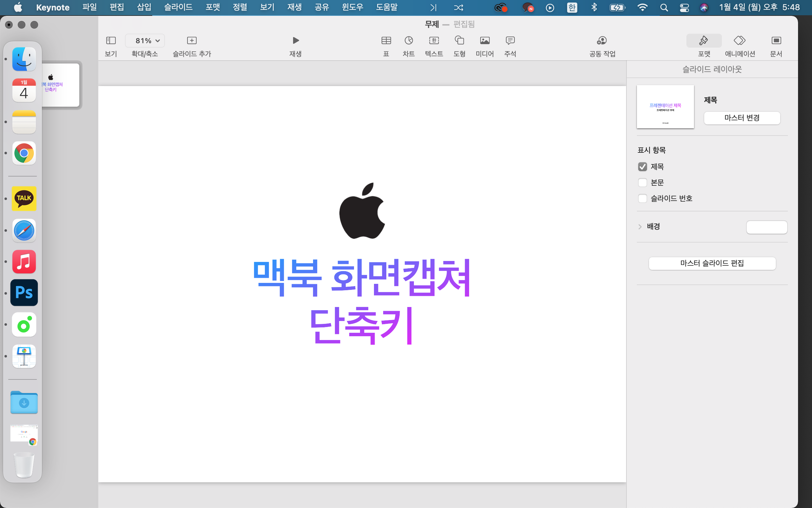Open Spotlight search in menu bar

(x=664, y=7)
